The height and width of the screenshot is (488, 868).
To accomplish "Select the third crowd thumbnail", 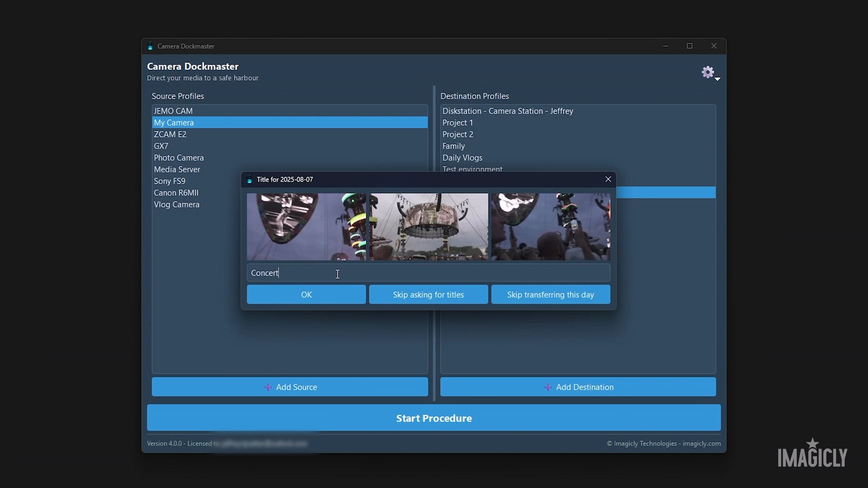I will [x=551, y=227].
